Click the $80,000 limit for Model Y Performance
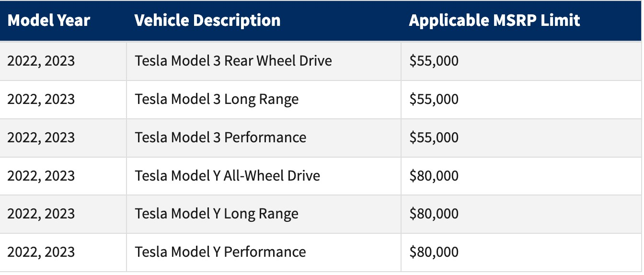This screenshot has height=275, width=644. coord(434,252)
